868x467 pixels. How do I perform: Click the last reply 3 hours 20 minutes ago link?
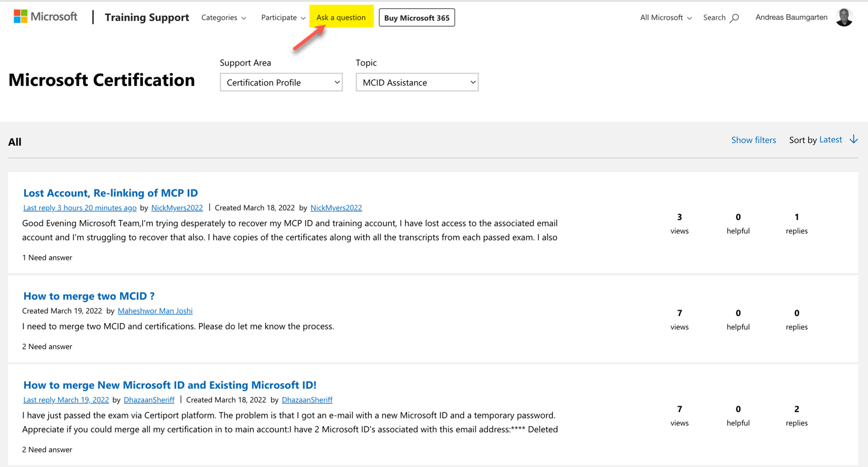80,208
